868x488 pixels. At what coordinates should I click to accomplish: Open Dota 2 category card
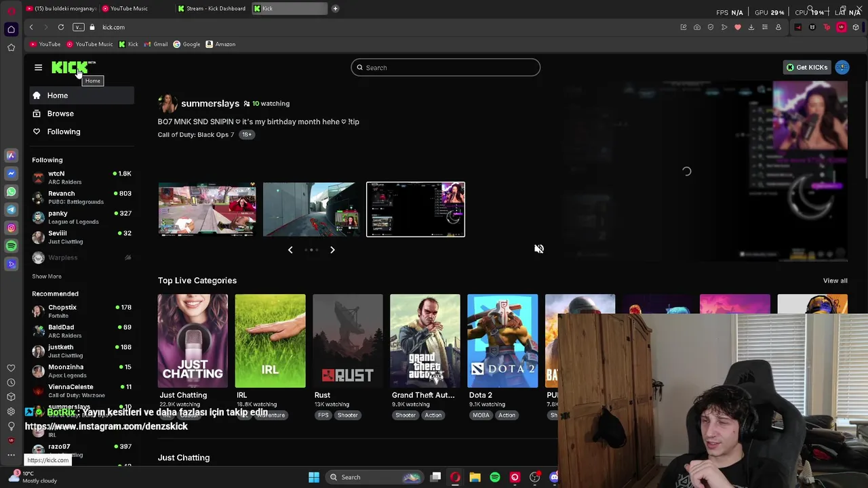(502, 341)
